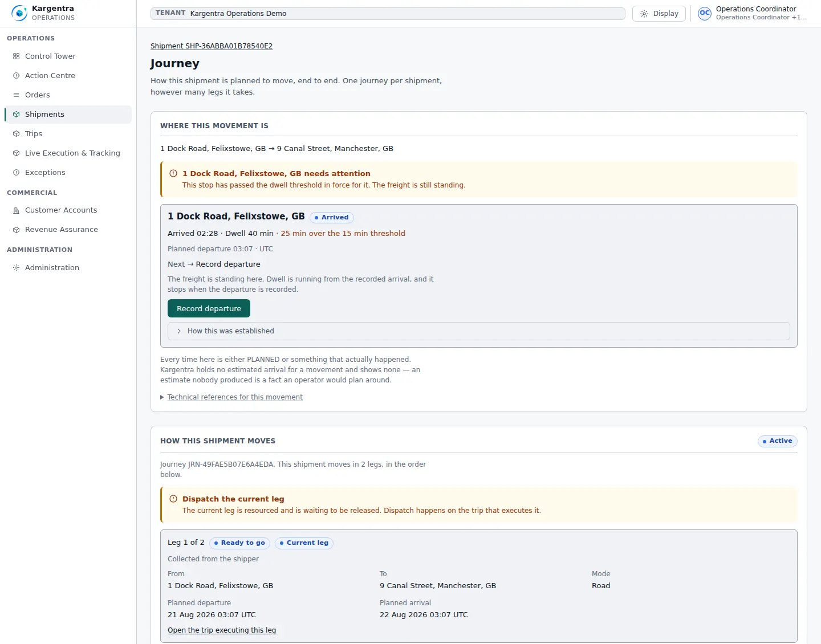Open the Tenant selector field

tap(388, 14)
